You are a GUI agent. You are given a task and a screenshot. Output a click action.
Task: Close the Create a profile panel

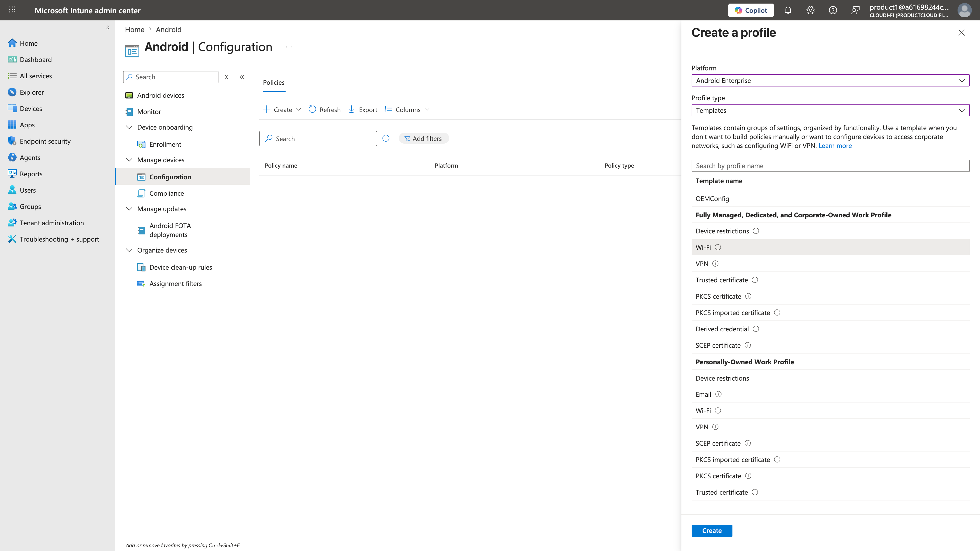click(x=962, y=33)
